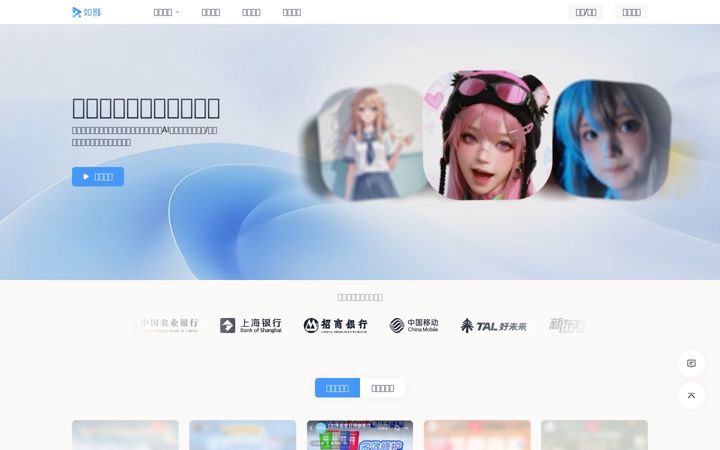
Task: Select the pink-haired girl avatar with goggles
Action: pyautogui.click(x=487, y=135)
